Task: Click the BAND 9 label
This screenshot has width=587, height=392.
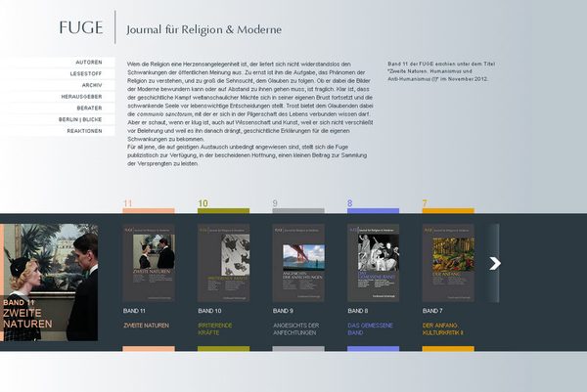Action: 283,311
